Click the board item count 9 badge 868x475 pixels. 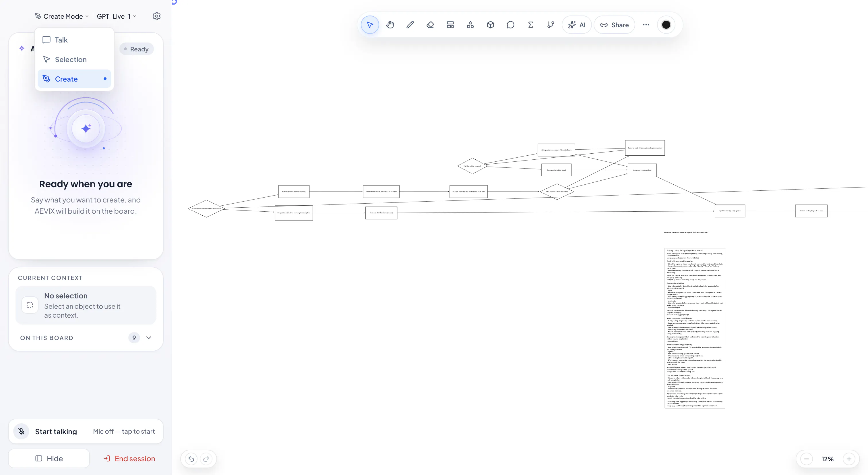[134, 338]
